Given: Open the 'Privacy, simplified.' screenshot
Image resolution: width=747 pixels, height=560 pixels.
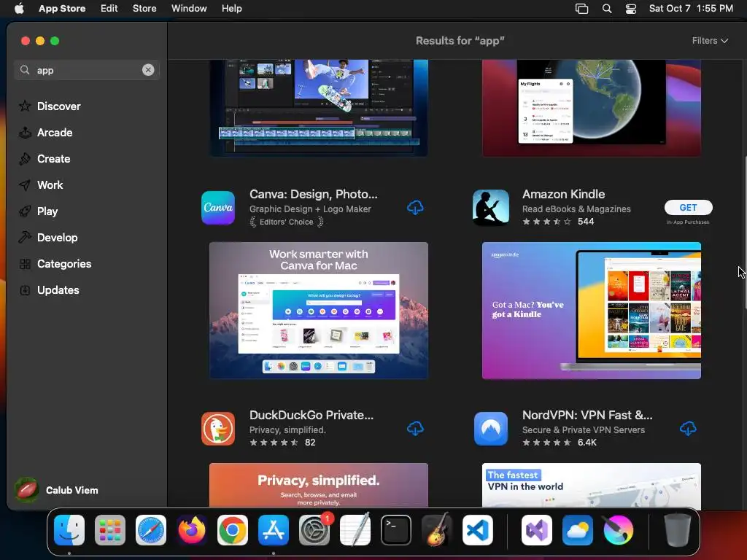Looking at the screenshot, I should coord(319,485).
